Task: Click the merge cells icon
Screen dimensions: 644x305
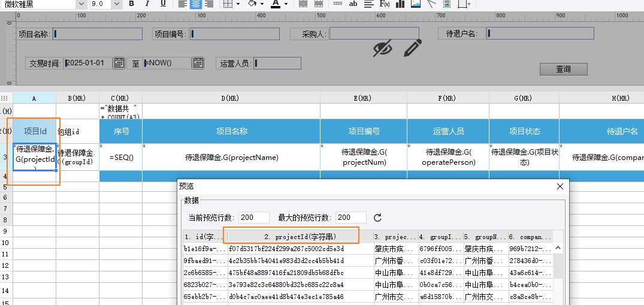Action: [x=303, y=4]
